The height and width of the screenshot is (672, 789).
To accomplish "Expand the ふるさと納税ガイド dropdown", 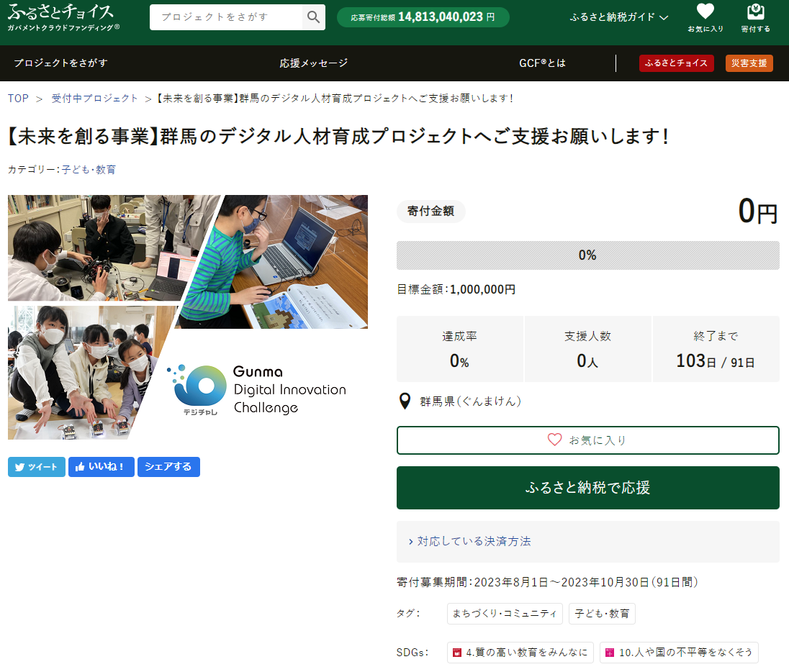I will click(618, 17).
